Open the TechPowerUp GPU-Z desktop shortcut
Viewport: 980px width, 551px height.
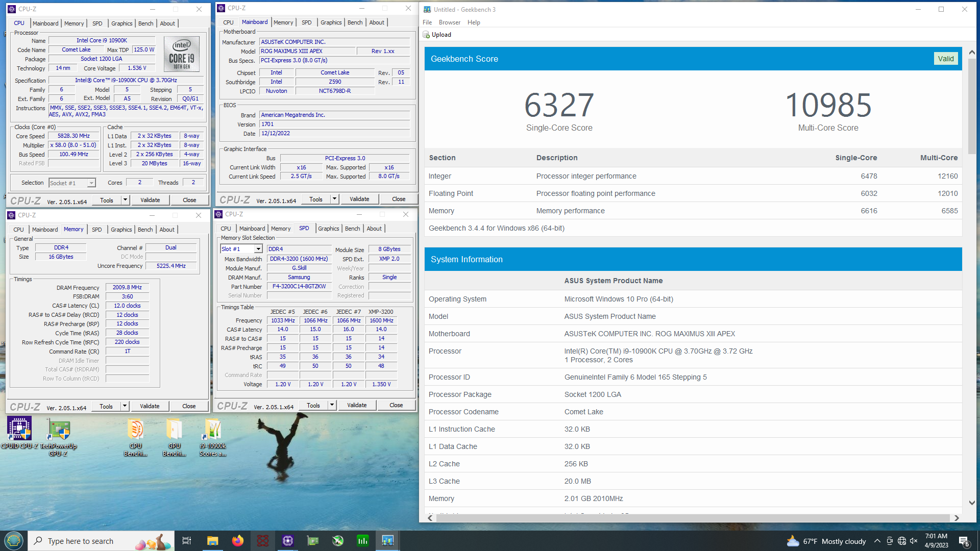[58, 436]
